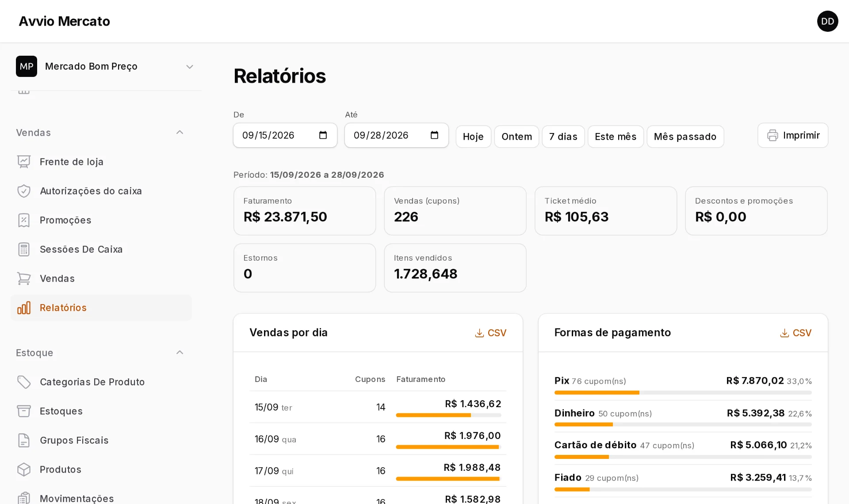Click the 15/09 ter row date
Viewport: 849px width, 504px height.
point(273,407)
